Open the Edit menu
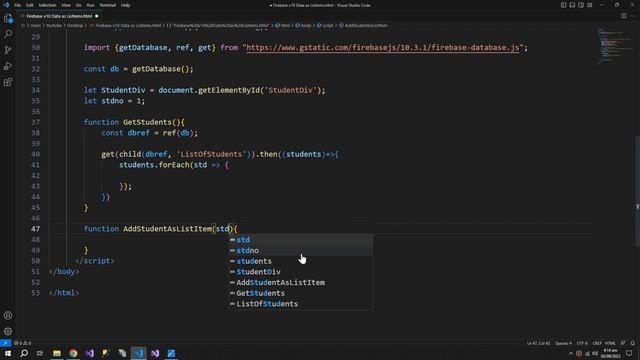The height and width of the screenshot is (360, 640). (29, 5)
